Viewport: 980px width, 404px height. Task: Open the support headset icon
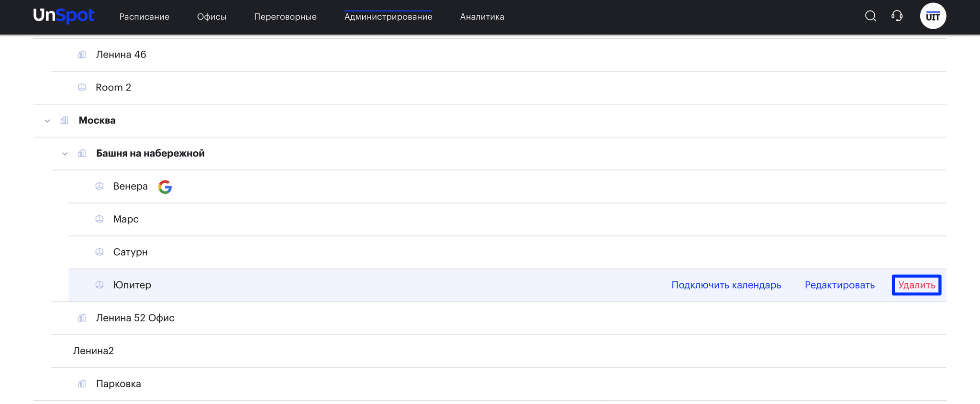tap(897, 16)
